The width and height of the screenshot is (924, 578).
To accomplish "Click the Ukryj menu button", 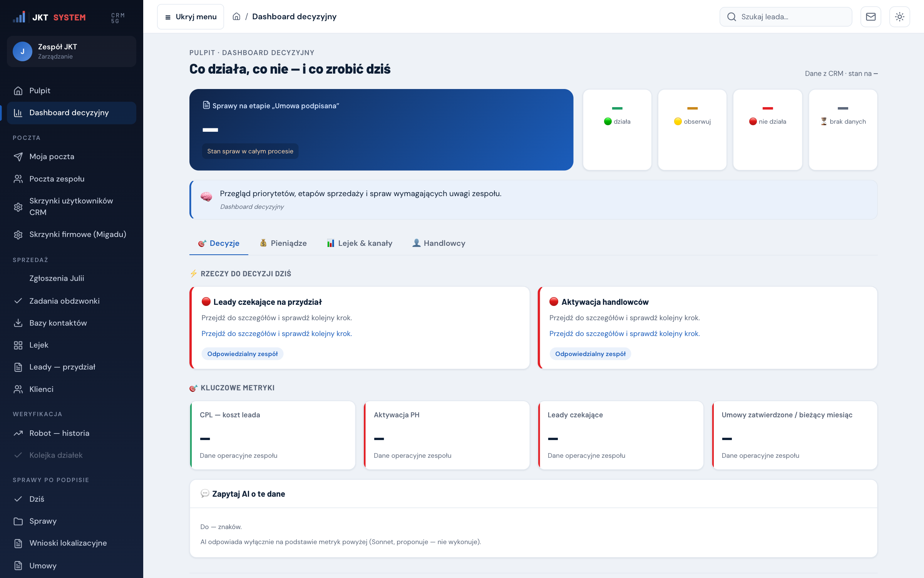I will pyautogui.click(x=191, y=17).
